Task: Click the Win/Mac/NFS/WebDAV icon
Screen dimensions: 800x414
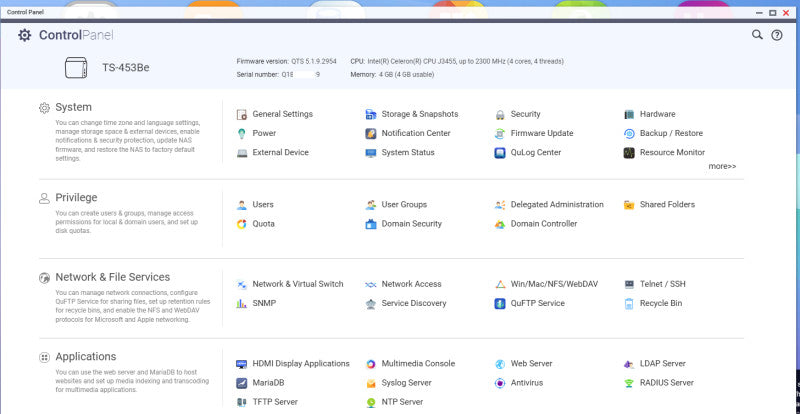Action: (500, 284)
